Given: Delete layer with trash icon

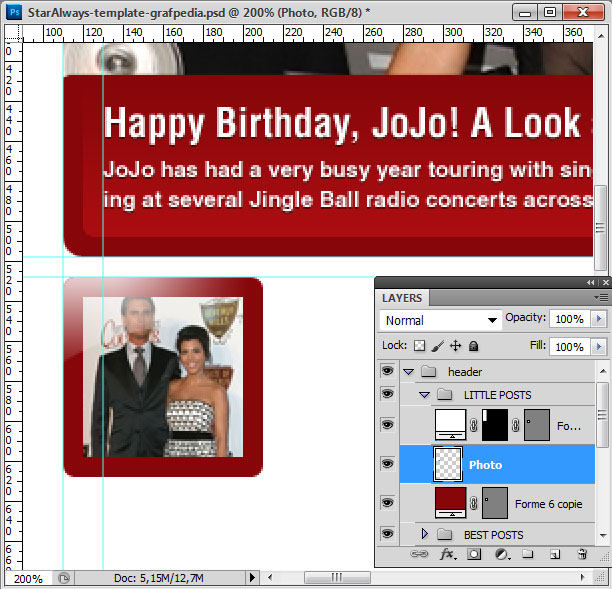Looking at the screenshot, I should tap(582, 554).
